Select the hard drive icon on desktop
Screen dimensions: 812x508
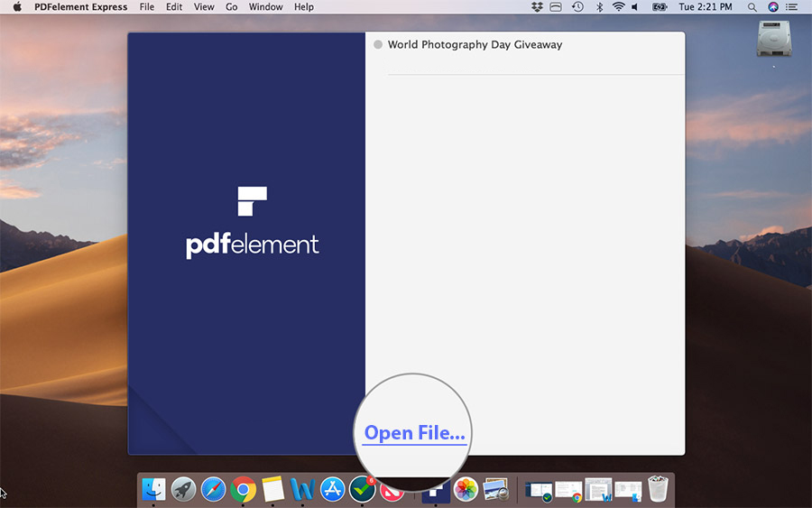click(x=774, y=38)
